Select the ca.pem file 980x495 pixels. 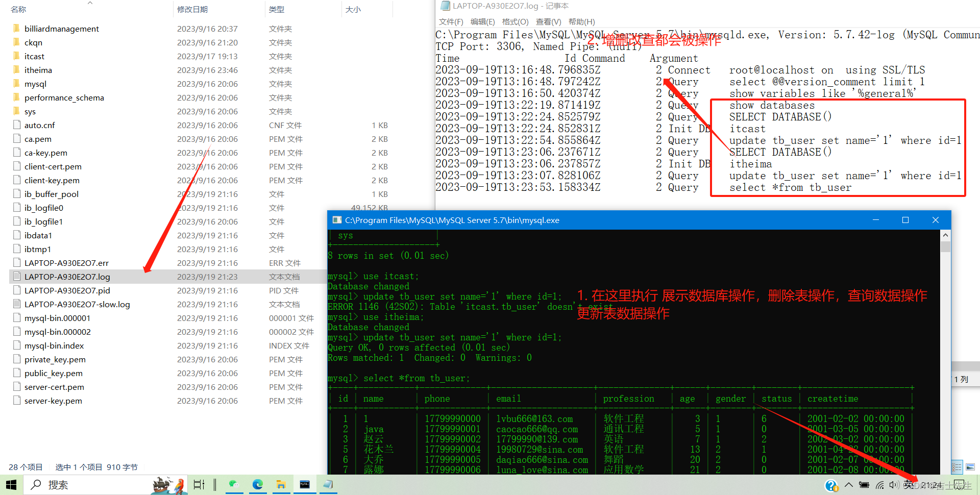[x=38, y=139]
